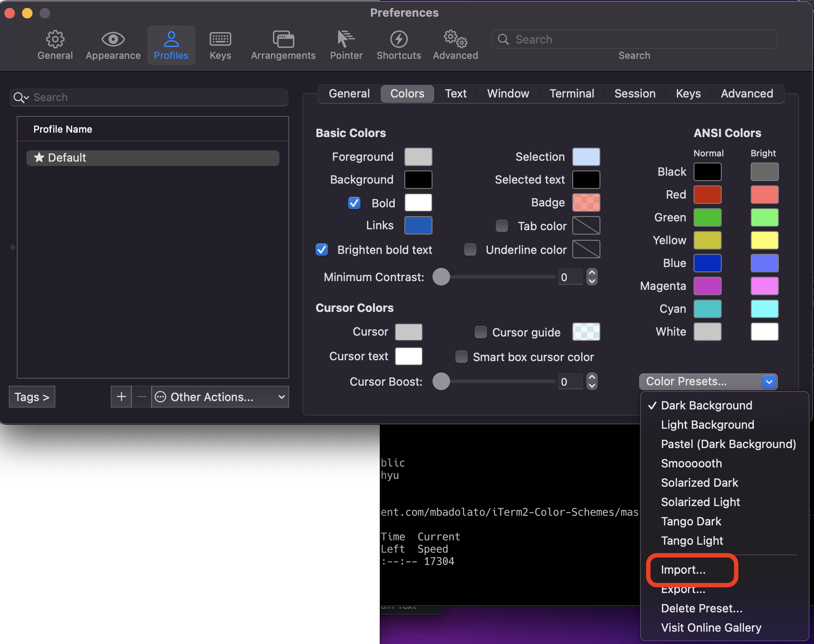Enable the Cursor guide checkbox
This screenshot has height=644, width=814.
click(x=481, y=332)
